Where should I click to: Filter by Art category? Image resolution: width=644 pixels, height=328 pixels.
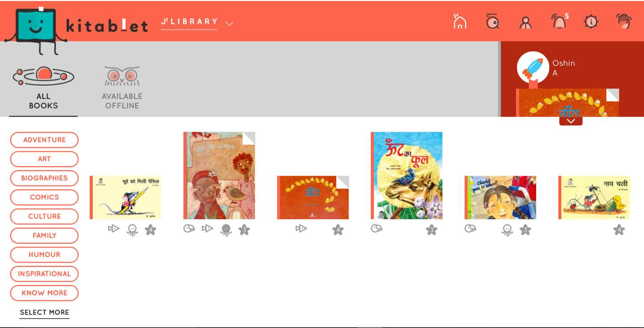tap(44, 159)
